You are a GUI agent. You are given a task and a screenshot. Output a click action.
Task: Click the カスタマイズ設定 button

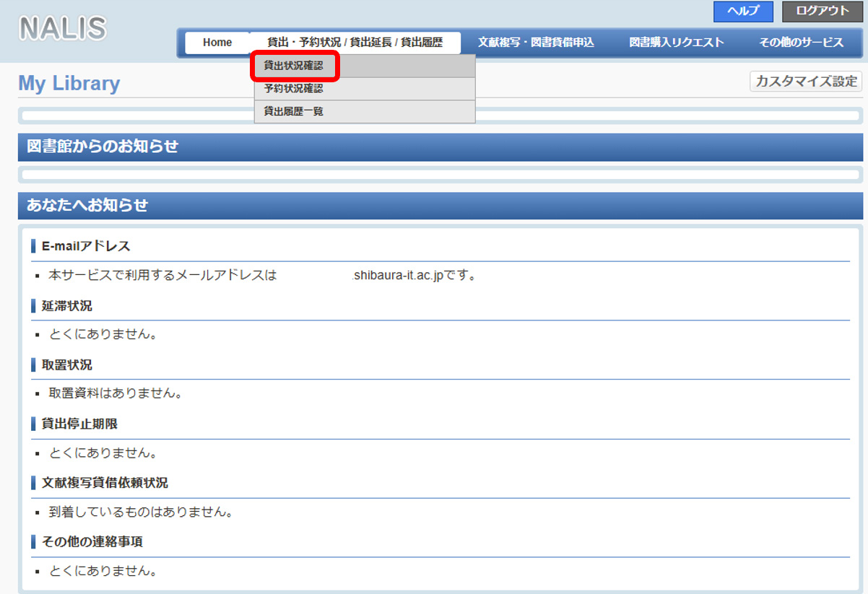[x=806, y=82]
